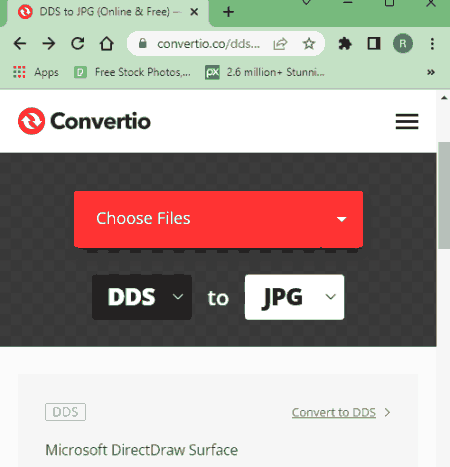This screenshot has width=450, height=467.
Task: Click the Convertio logo
Action: pos(84,121)
